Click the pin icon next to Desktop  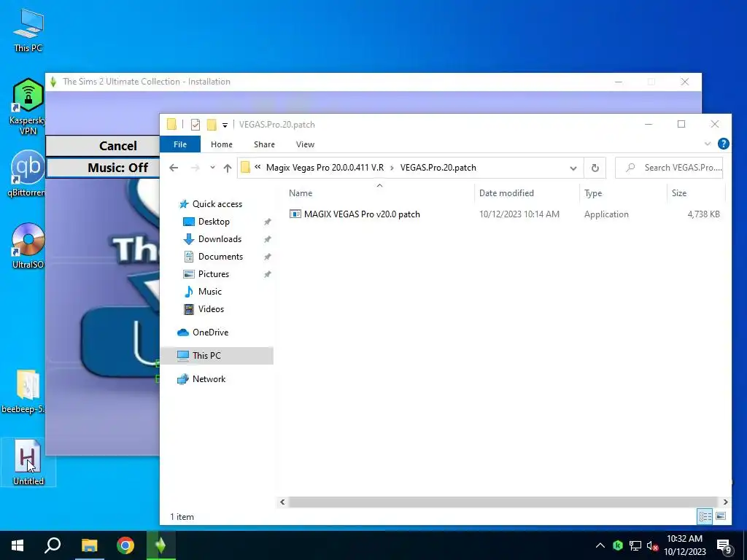[x=267, y=222]
